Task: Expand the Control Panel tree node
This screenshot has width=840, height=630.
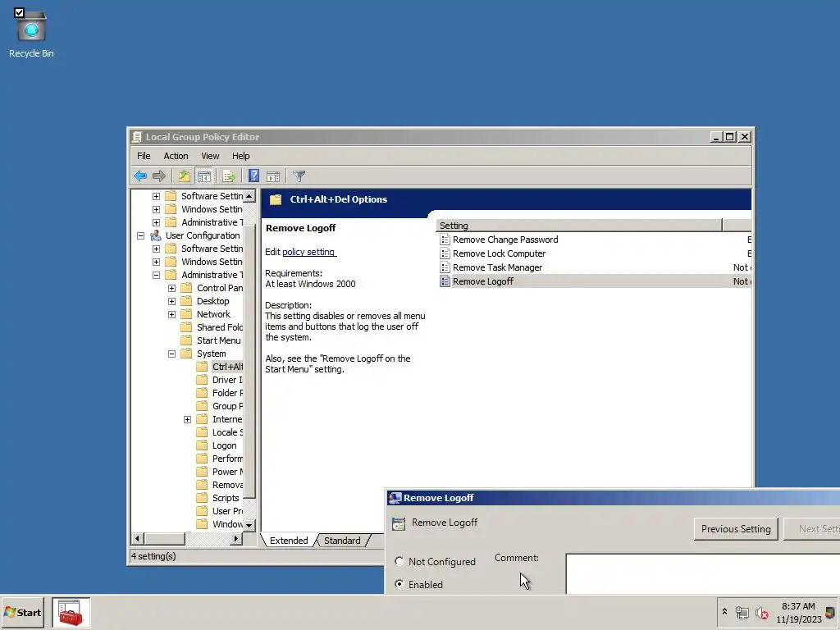Action: 171,288
